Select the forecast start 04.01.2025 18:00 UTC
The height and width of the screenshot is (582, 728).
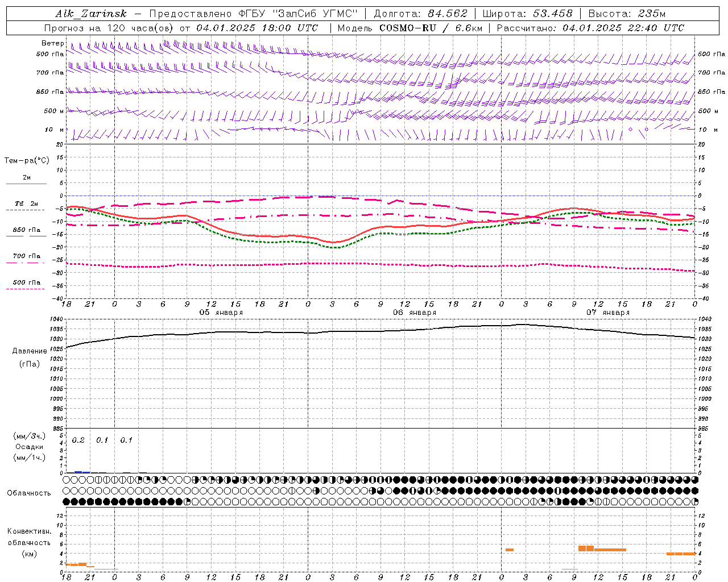257,28
